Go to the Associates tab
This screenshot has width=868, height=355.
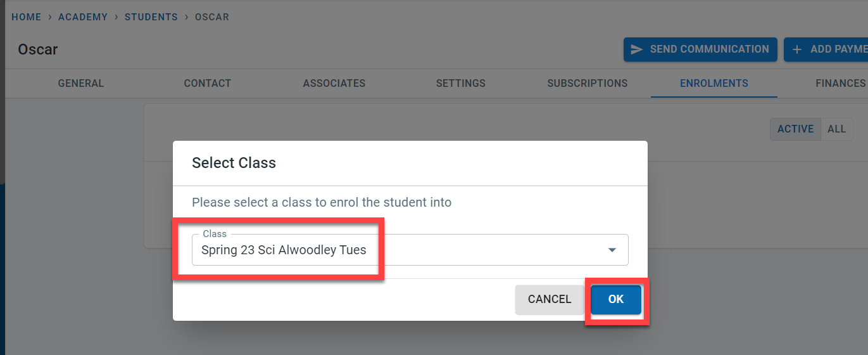[334, 83]
